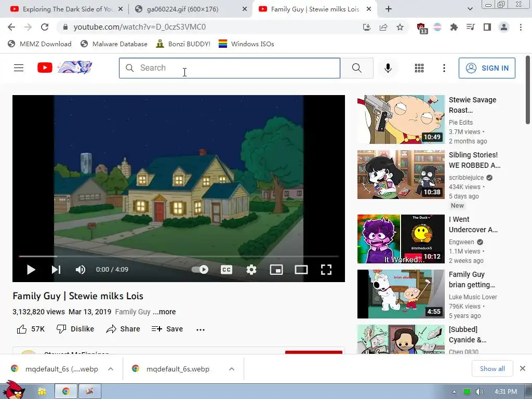This screenshot has height=399, width=532.
Task: Click the video progress bar
Action: [179, 257]
